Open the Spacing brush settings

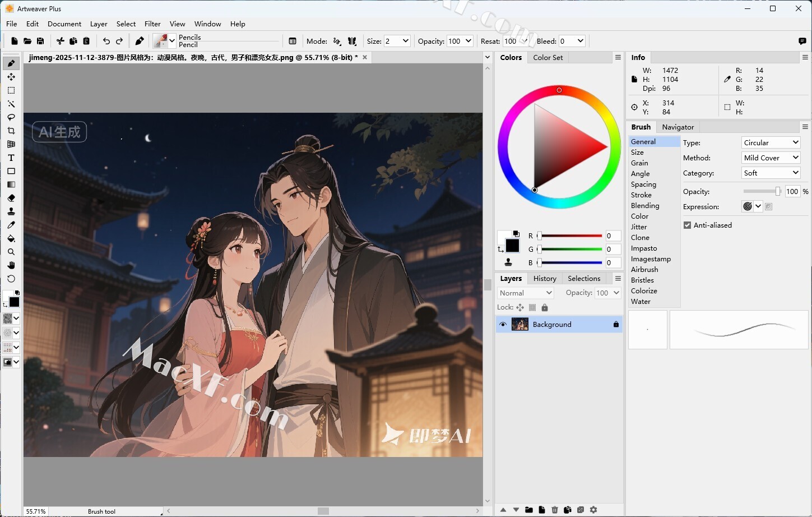pyautogui.click(x=643, y=184)
